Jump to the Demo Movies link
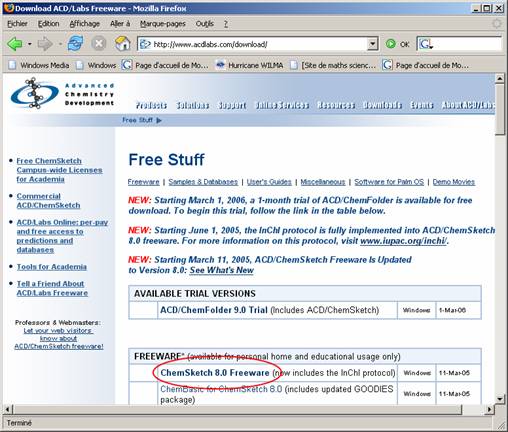 pos(454,182)
